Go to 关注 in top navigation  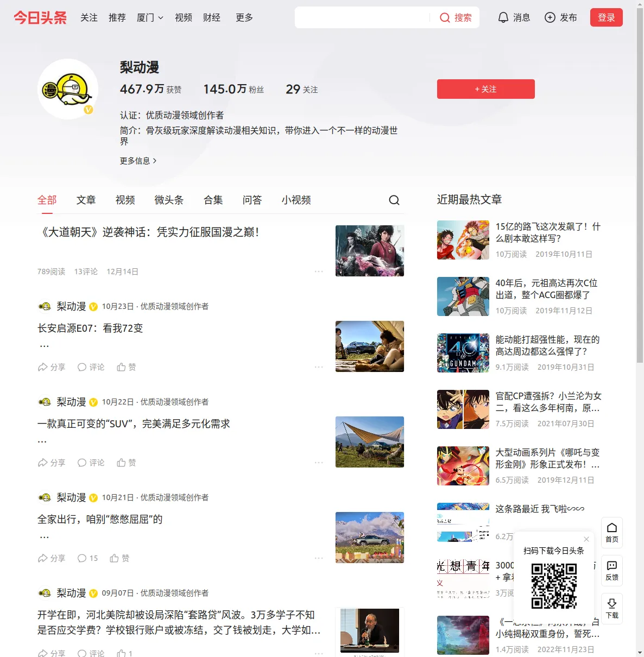pos(89,17)
